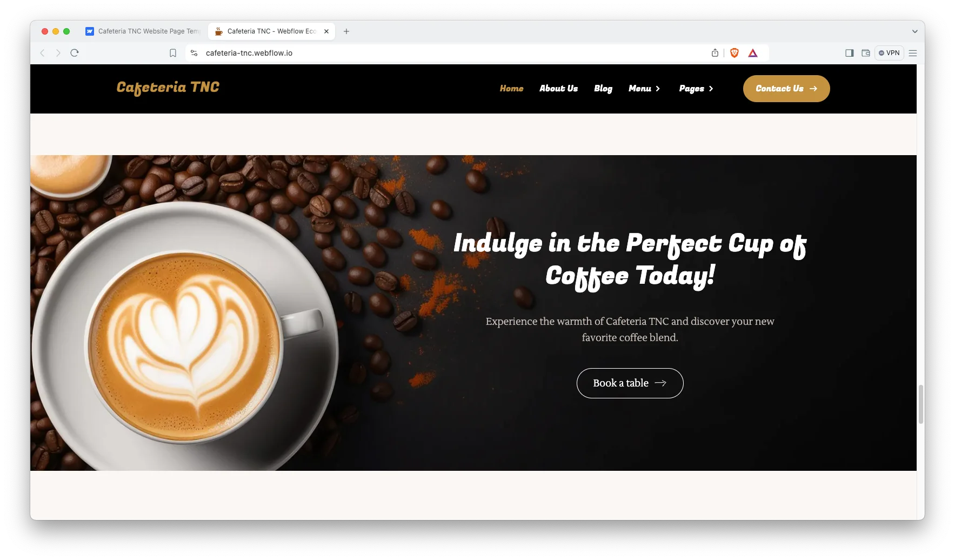Click the Contact Us button
The width and height of the screenshot is (955, 560).
(786, 89)
